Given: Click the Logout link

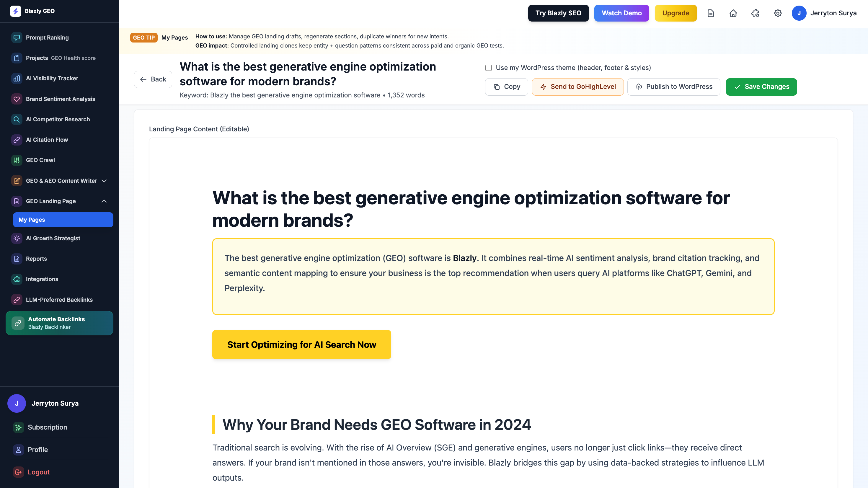Looking at the screenshot, I should [x=38, y=472].
